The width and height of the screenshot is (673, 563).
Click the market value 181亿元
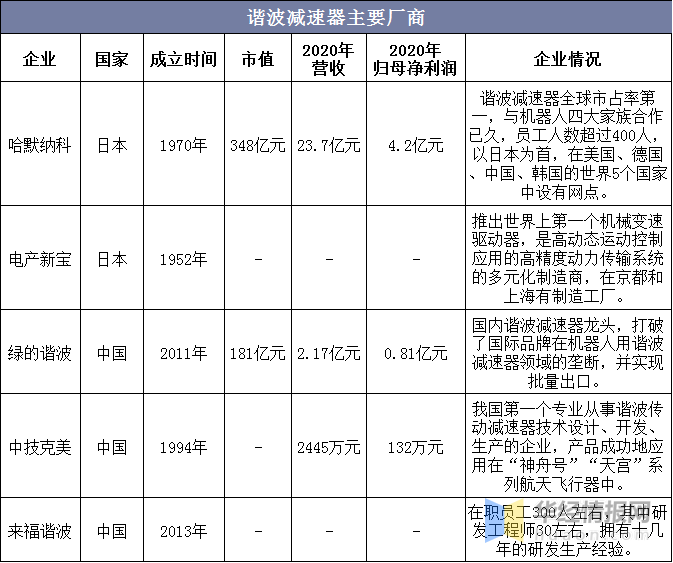(258, 353)
